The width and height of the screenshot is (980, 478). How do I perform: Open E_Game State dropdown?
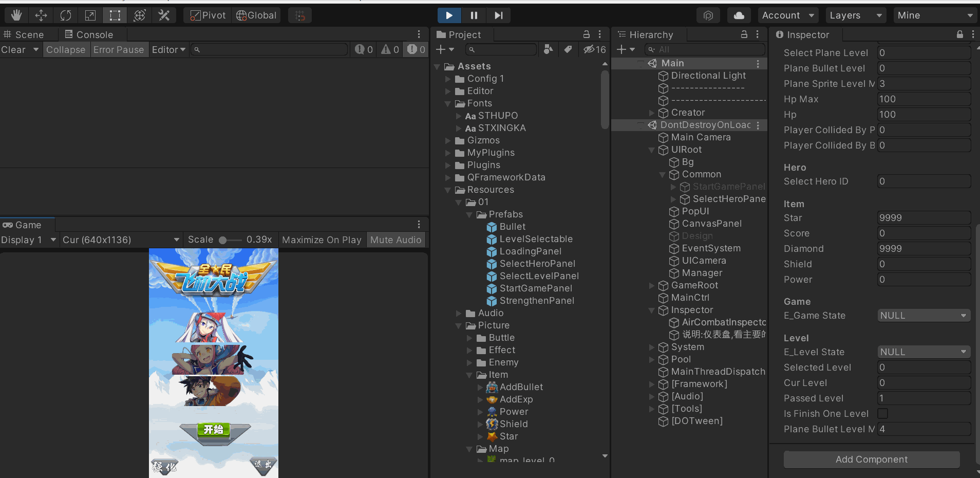(924, 316)
